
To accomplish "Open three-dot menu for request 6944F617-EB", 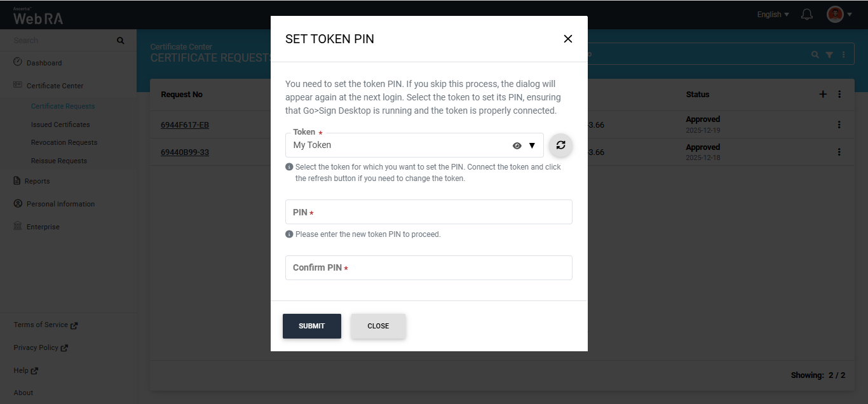I will click(x=839, y=125).
